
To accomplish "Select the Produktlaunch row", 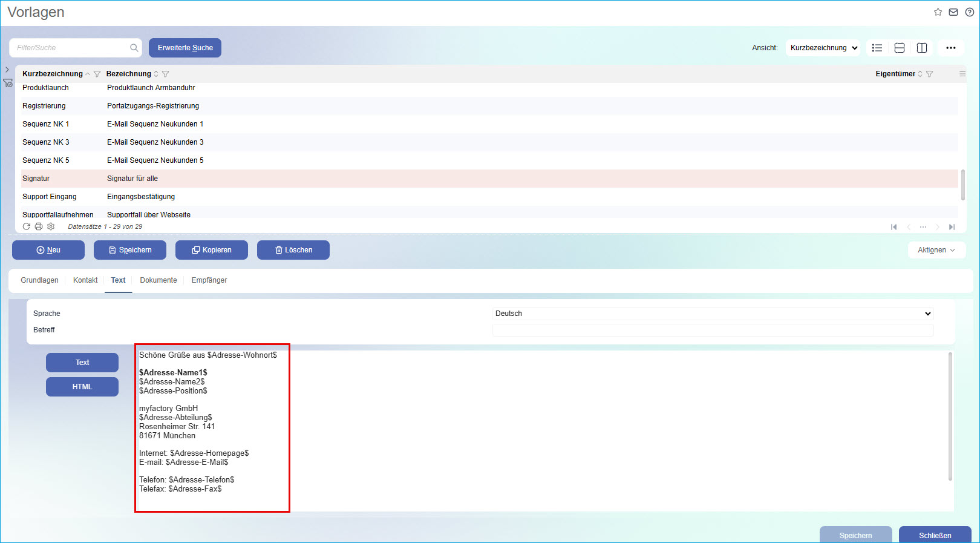I will [489, 88].
